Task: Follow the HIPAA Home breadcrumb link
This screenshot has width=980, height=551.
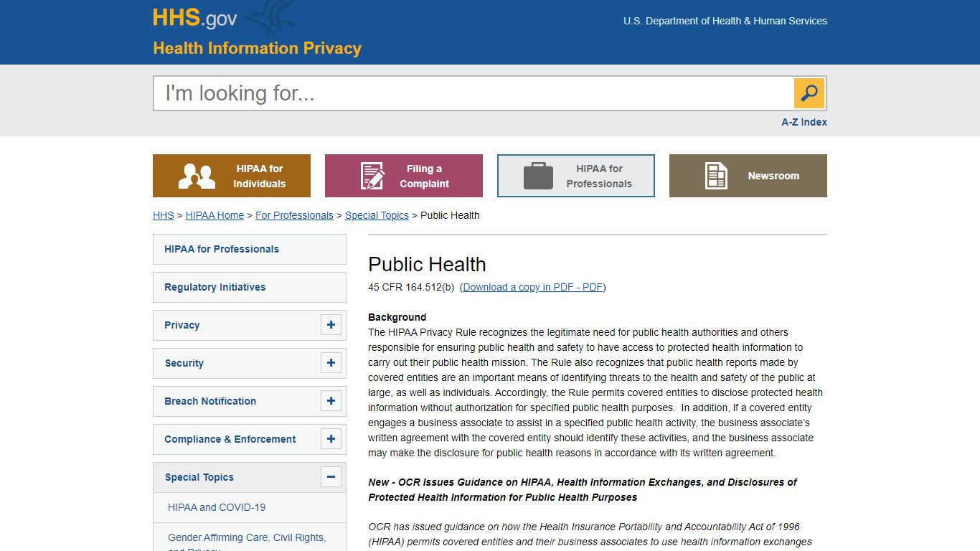Action: (215, 215)
